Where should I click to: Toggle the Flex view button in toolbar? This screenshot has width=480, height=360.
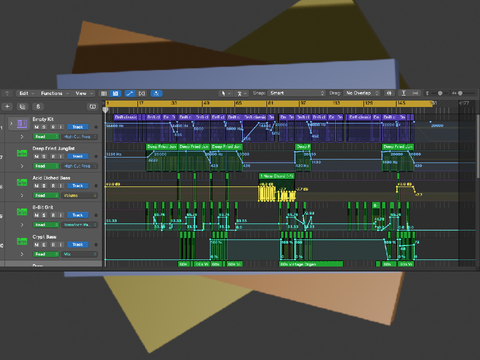[142, 93]
